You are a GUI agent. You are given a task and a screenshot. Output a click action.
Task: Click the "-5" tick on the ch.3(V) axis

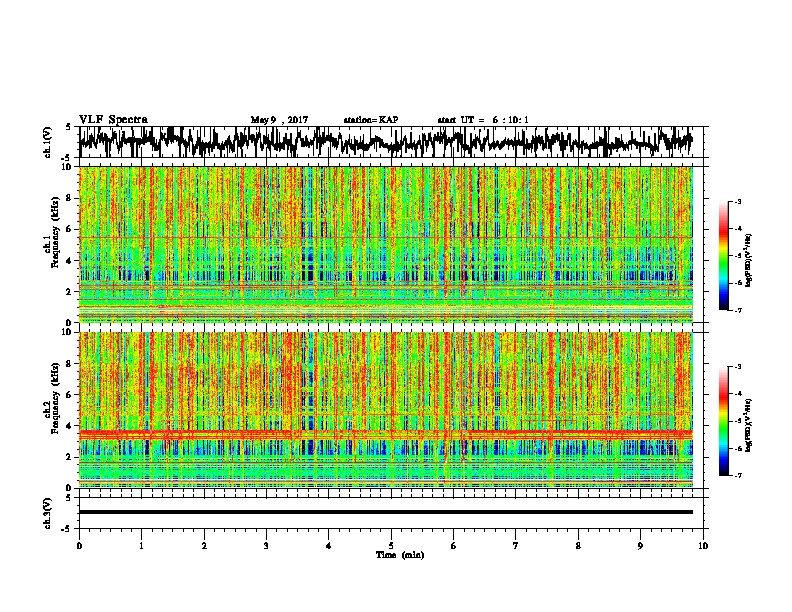tap(68, 529)
